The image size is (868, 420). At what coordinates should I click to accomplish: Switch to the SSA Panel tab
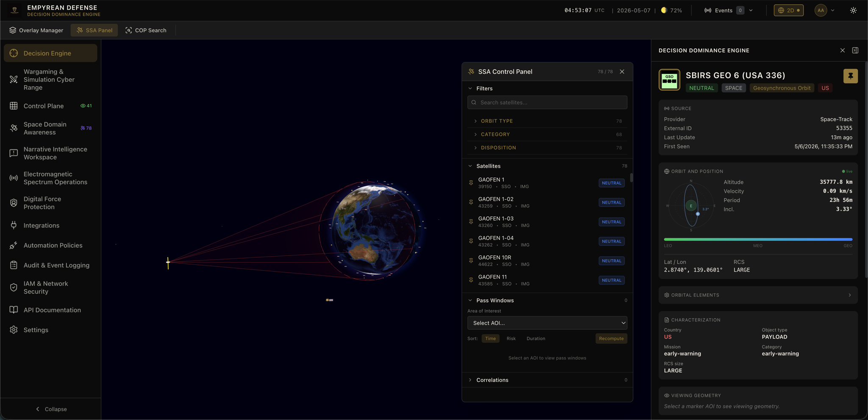tap(94, 30)
